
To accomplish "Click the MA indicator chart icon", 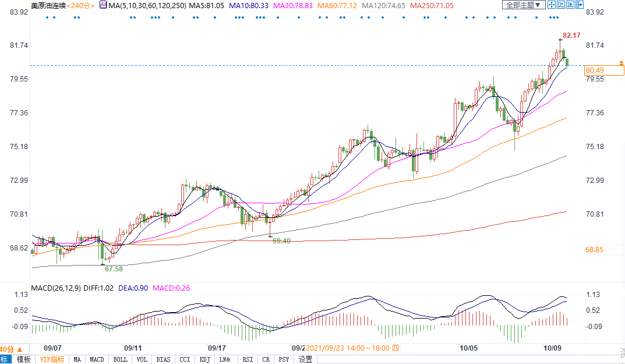I will click(103, 5).
